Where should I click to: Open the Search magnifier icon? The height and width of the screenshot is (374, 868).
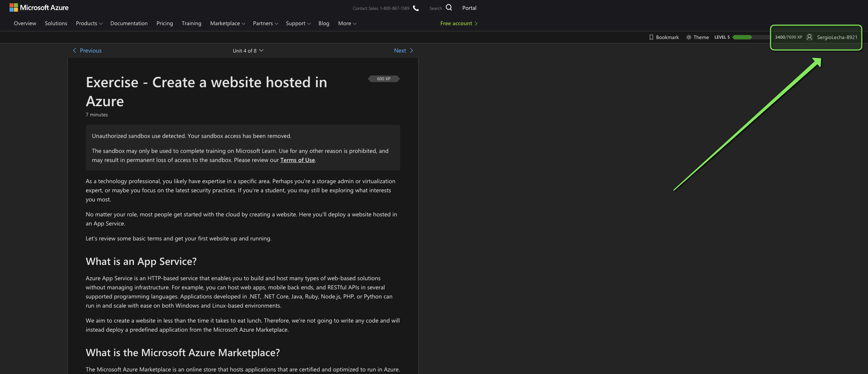pos(448,7)
